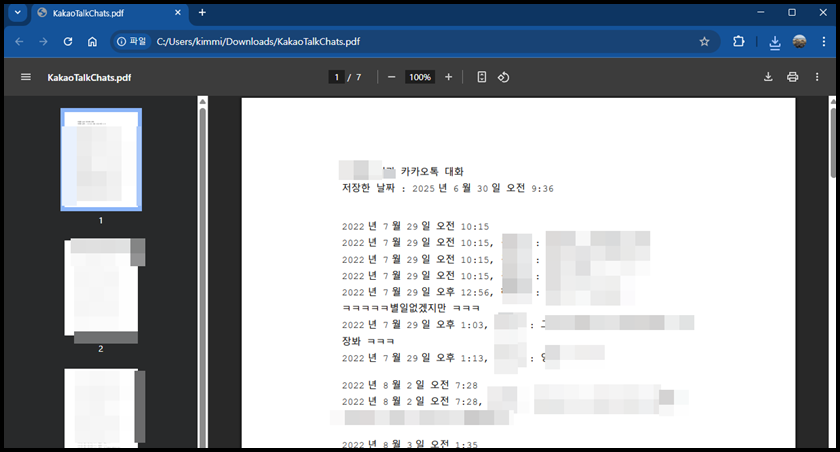Click the '오후 12:56' timestamp line
840x452 pixels.
(x=416, y=292)
